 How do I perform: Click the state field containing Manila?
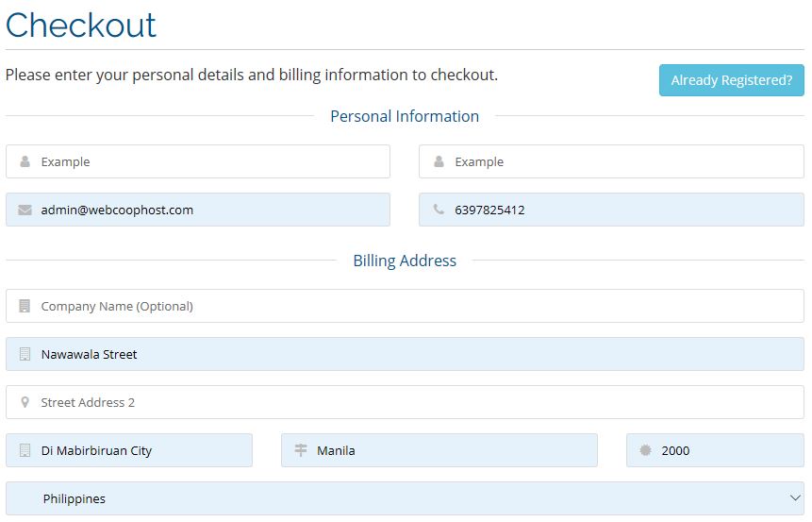[439, 450]
